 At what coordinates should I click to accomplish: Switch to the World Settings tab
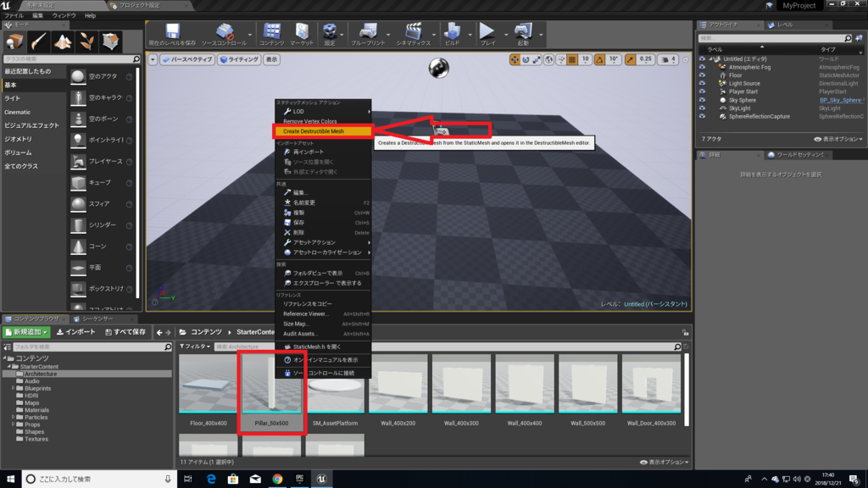[797, 155]
